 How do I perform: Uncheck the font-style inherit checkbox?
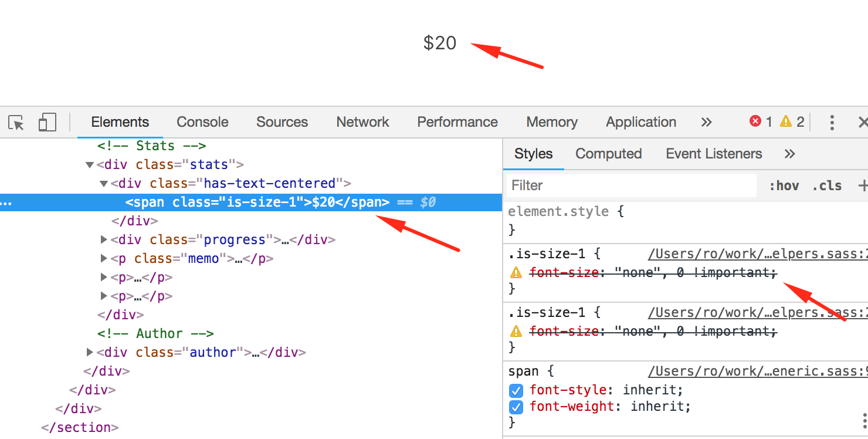516,390
